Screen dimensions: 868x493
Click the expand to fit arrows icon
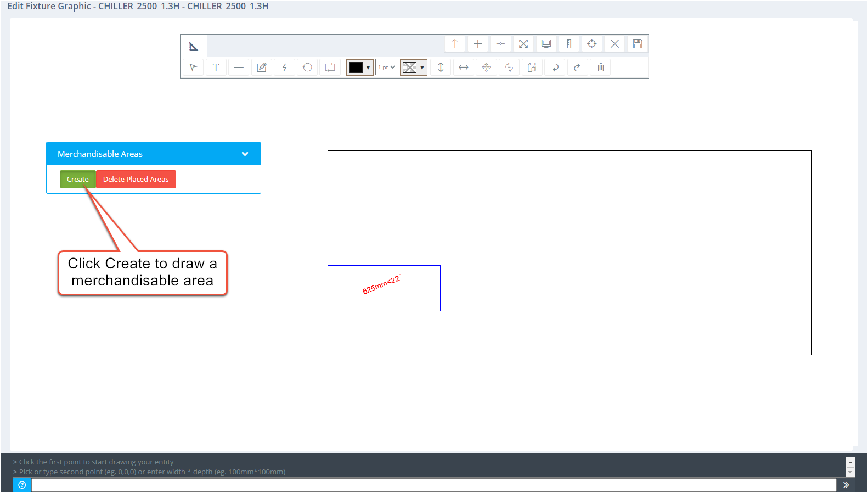523,44
